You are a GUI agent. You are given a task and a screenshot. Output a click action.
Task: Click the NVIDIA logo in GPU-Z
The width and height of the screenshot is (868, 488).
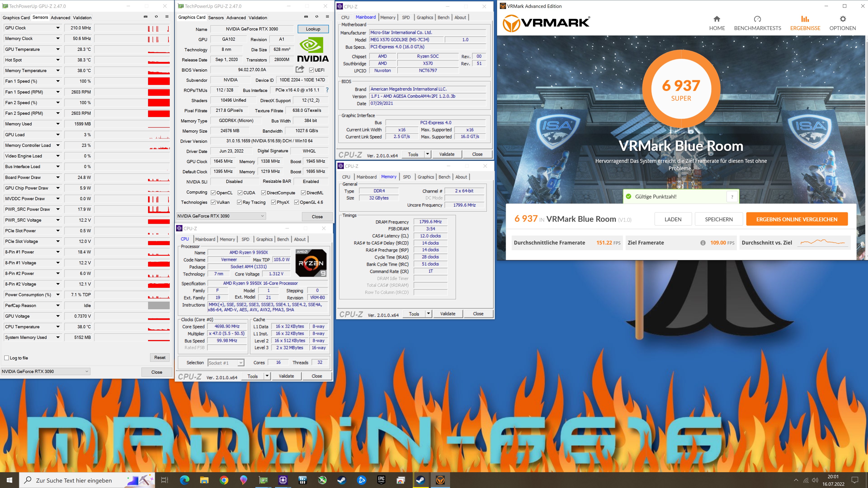point(312,49)
